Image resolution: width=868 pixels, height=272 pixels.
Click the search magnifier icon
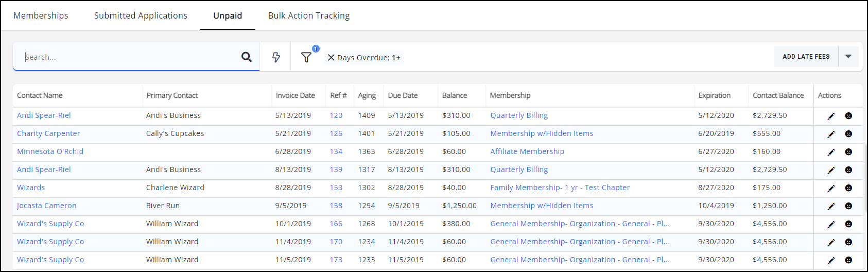pos(247,57)
